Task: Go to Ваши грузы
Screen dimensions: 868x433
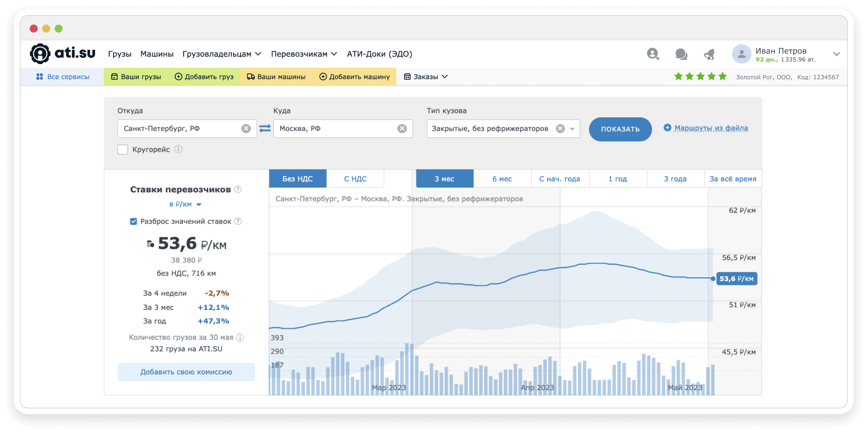Action: (136, 77)
